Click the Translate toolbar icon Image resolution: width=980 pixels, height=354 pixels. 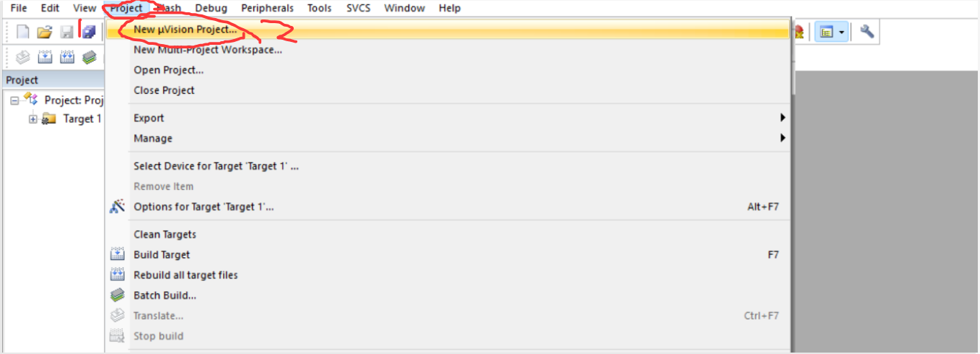(23, 58)
